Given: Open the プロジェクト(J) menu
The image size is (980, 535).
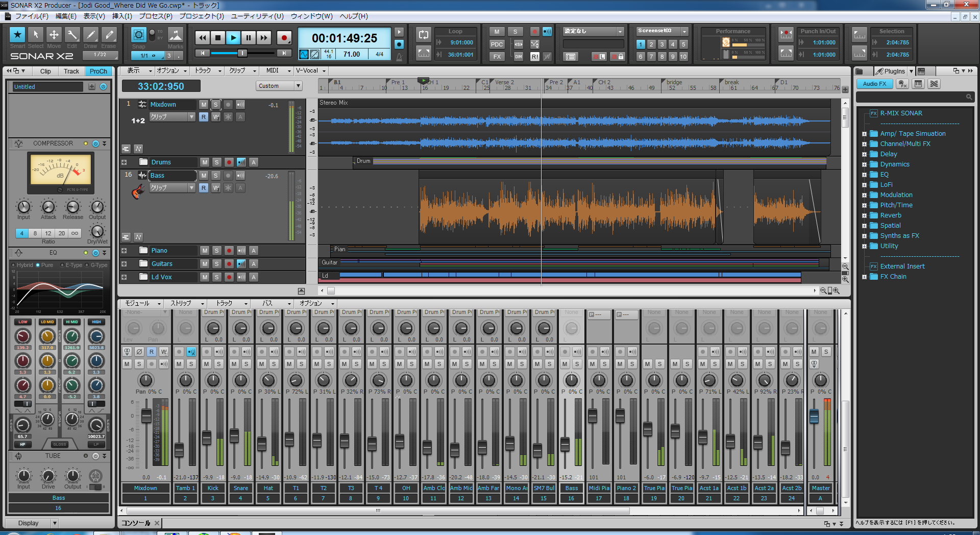Looking at the screenshot, I should click(202, 16).
